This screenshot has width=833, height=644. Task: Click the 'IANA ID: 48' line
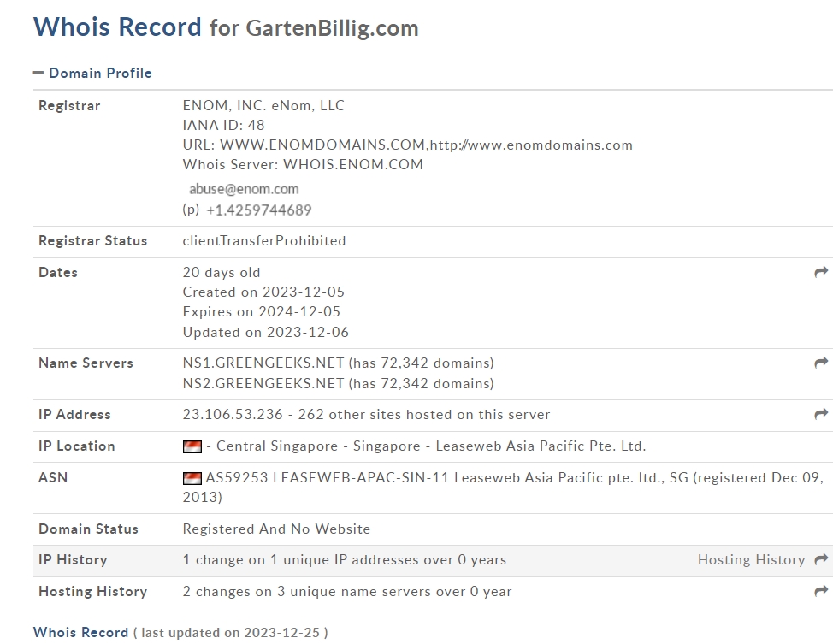click(x=224, y=126)
